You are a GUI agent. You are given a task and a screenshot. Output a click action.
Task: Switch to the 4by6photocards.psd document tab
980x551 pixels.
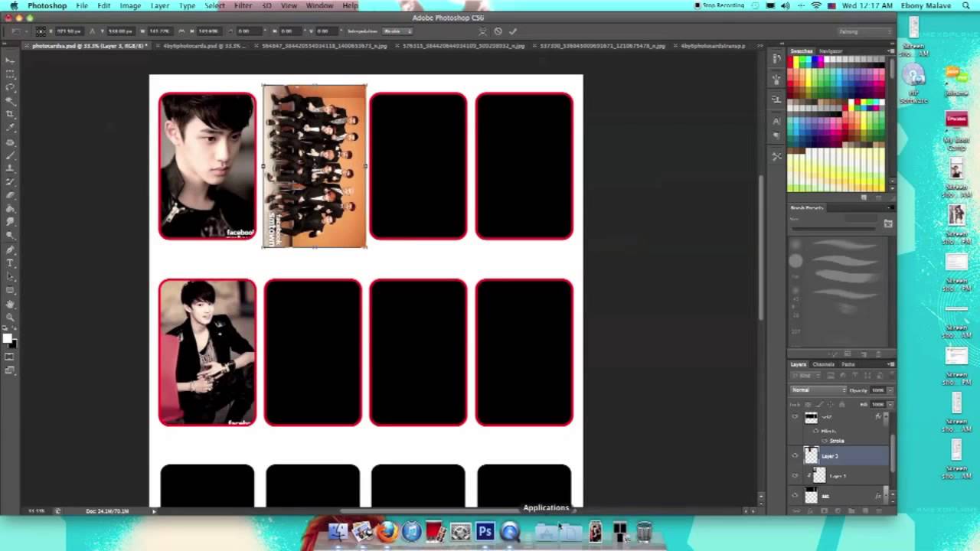[x=201, y=46]
